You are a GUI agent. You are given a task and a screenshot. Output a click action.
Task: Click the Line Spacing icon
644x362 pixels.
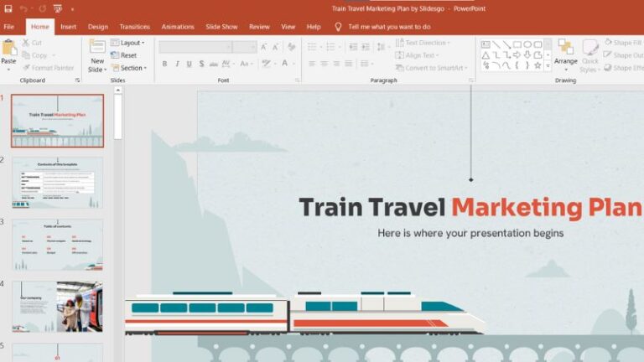(382, 47)
